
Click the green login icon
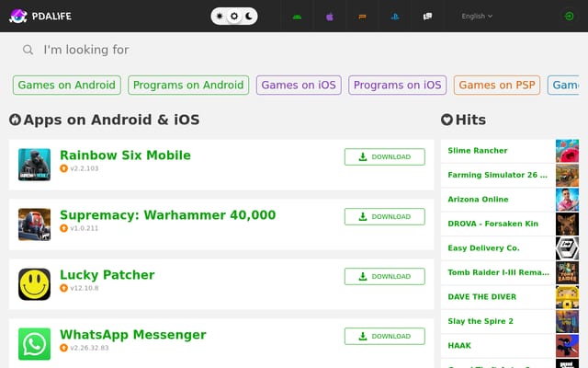click(569, 17)
